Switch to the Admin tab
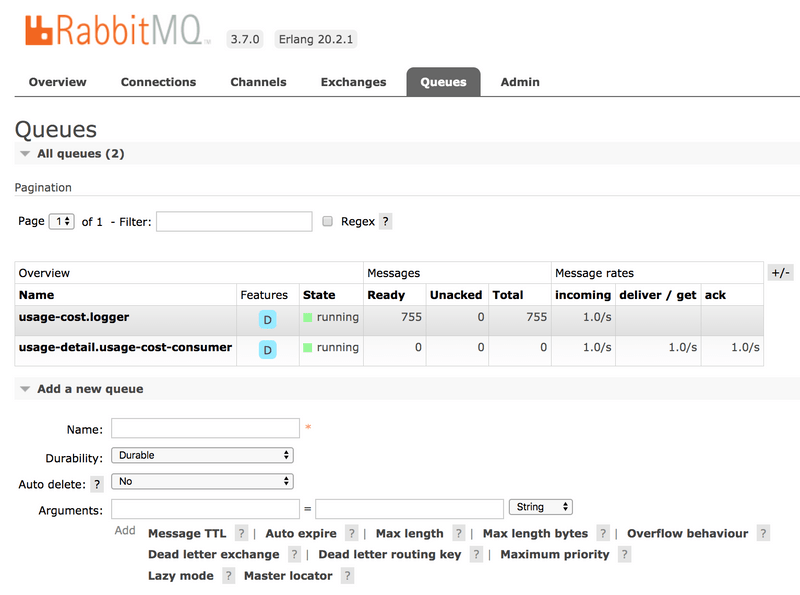 pos(519,82)
